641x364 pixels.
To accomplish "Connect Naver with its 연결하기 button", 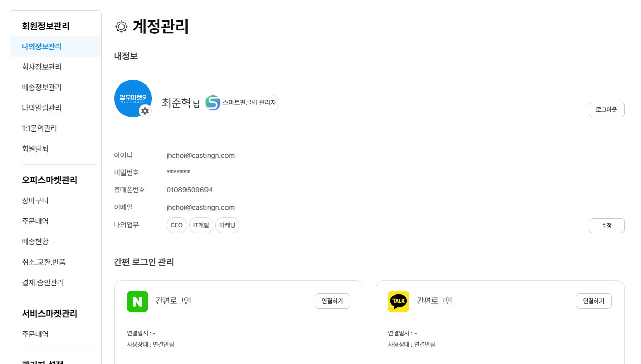I will [x=332, y=301].
